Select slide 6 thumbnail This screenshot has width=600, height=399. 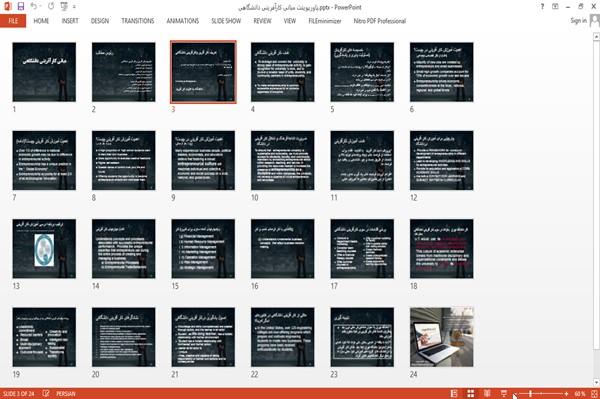442,72
